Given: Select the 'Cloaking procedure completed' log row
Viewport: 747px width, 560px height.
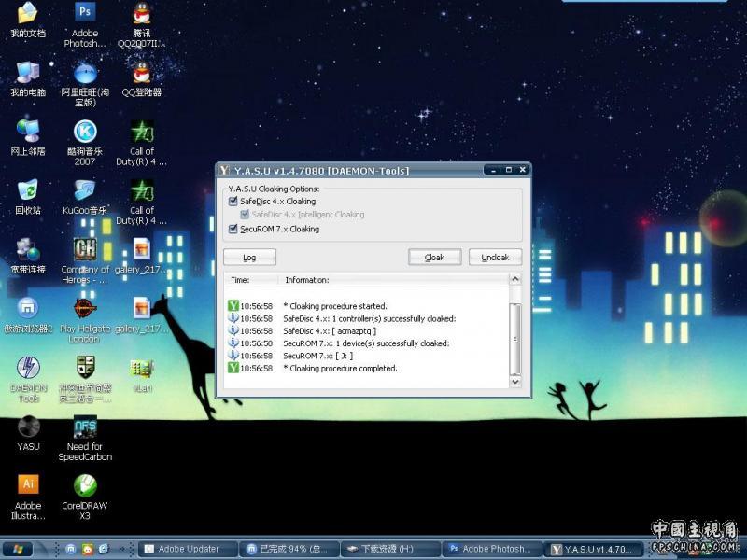Looking at the screenshot, I should (367, 368).
